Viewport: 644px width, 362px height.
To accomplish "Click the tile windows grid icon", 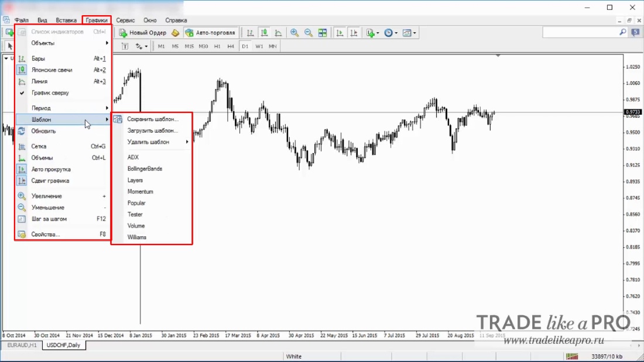I will coord(323,33).
